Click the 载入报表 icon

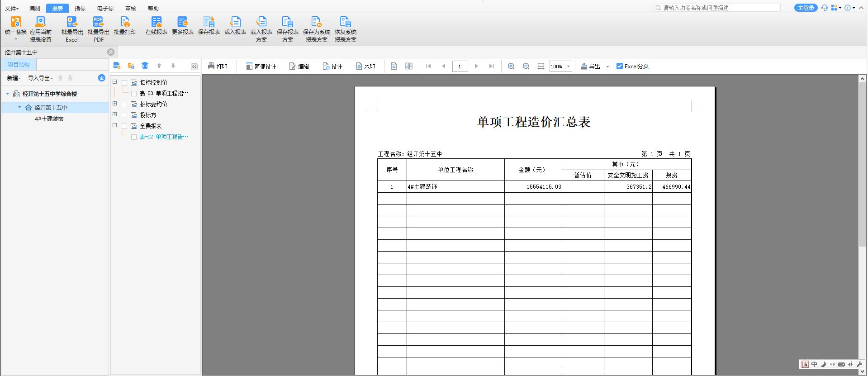tap(235, 22)
